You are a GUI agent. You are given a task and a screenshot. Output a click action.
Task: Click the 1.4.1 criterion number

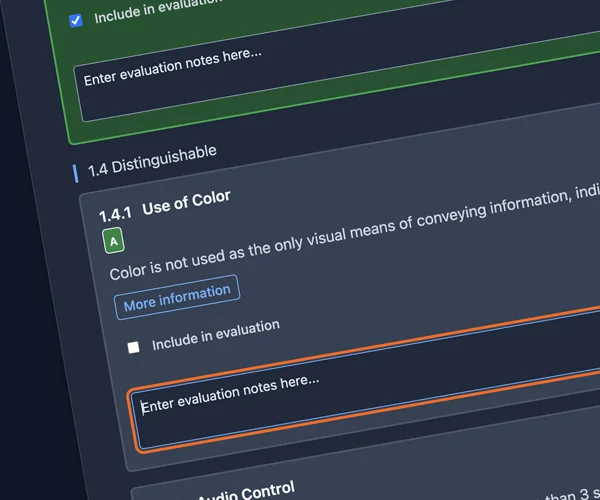(x=115, y=214)
